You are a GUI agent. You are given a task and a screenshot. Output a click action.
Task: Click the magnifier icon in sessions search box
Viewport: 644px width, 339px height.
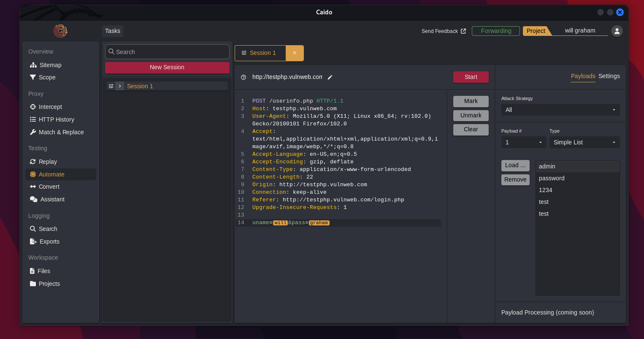coord(111,52)
